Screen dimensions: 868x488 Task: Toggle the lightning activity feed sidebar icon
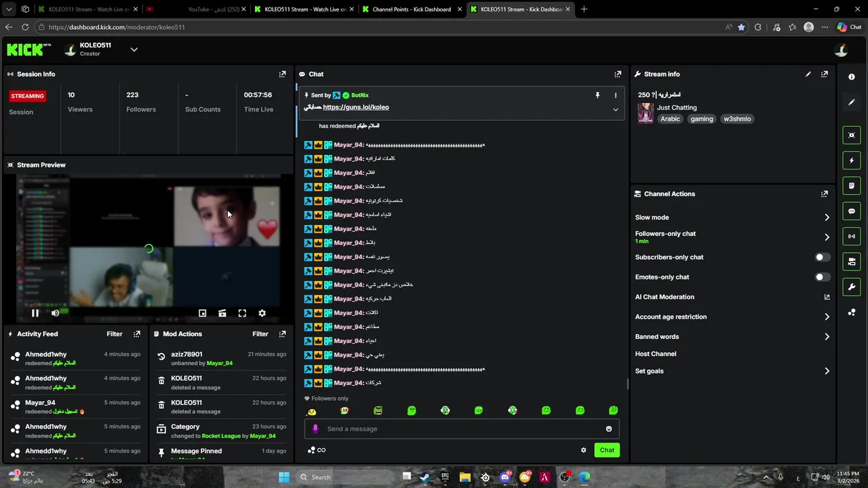point(852,161)
